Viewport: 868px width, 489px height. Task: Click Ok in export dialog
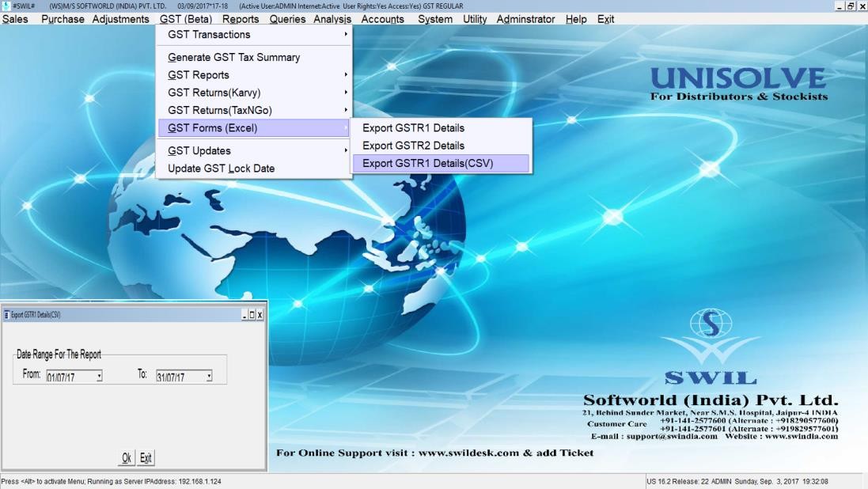(127, 457)
